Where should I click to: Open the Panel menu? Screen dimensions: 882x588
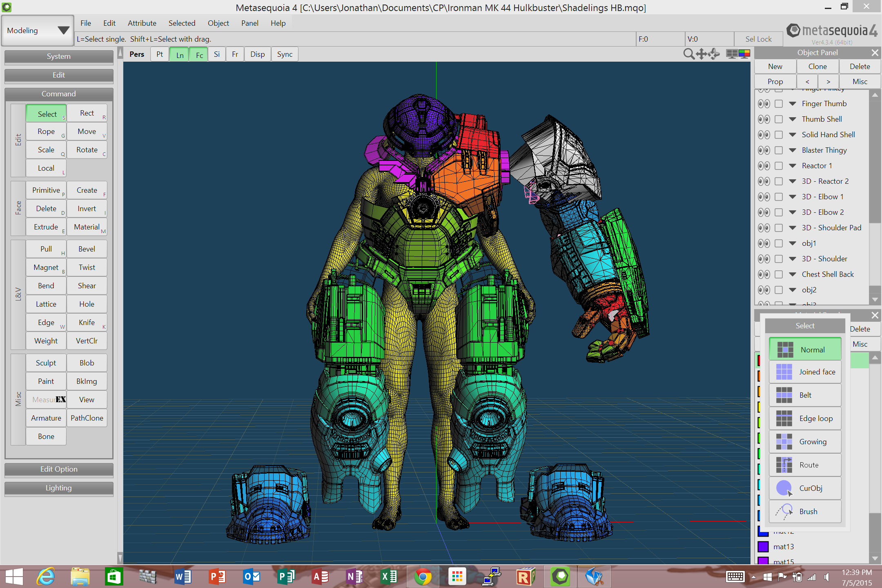point(250,23)
